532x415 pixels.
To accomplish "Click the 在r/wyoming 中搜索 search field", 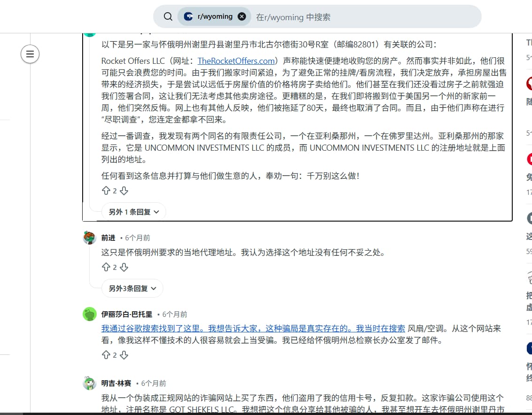I will (x=329, y=16).
